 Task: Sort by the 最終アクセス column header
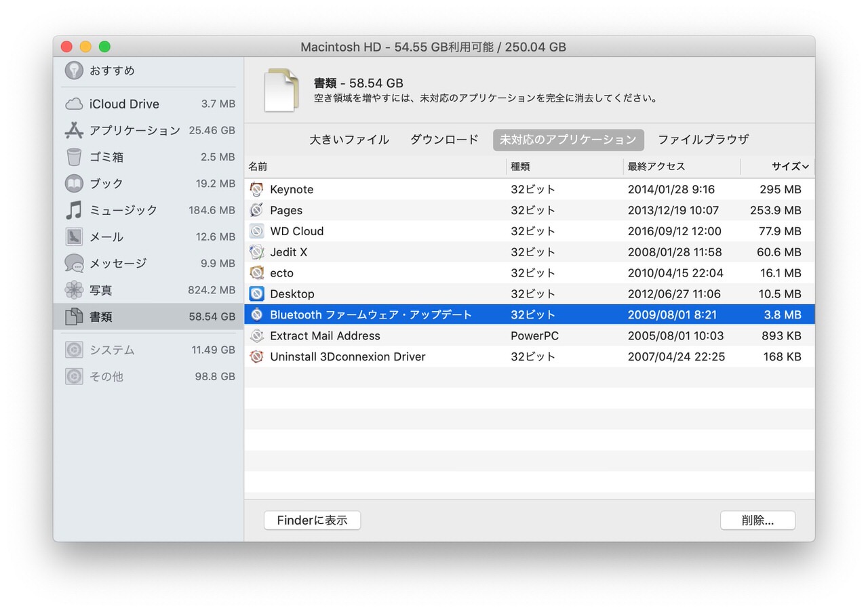(682, 167)
